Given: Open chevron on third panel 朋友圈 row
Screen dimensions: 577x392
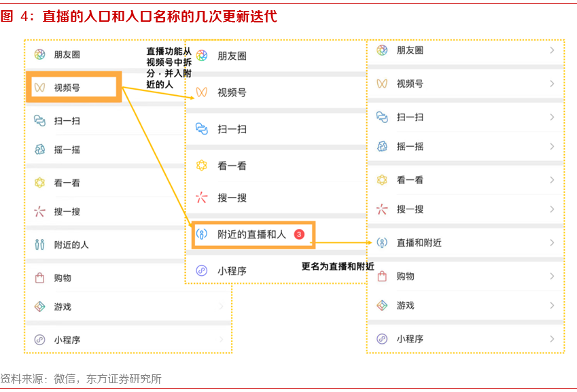Looking at the screenshot, I should 552,50.
